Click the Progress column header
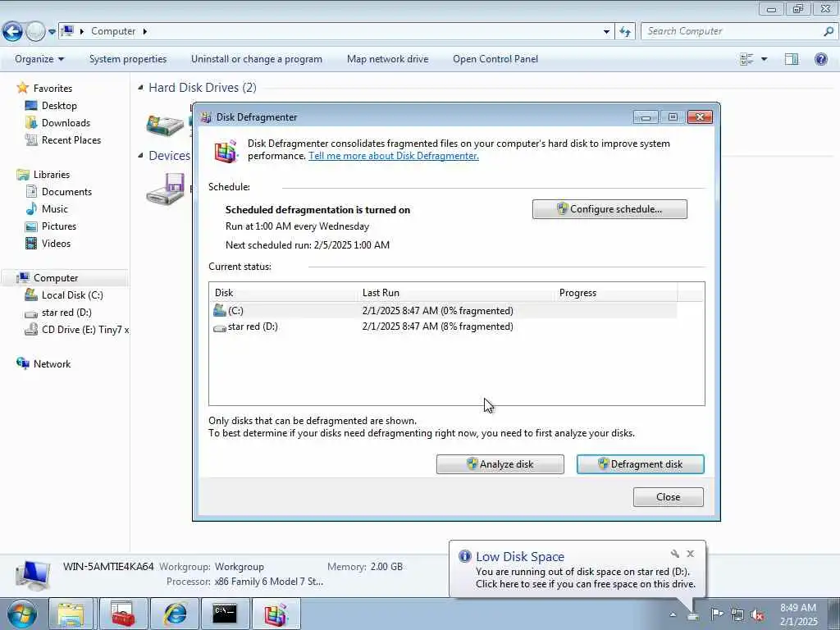 click(615, 293)
